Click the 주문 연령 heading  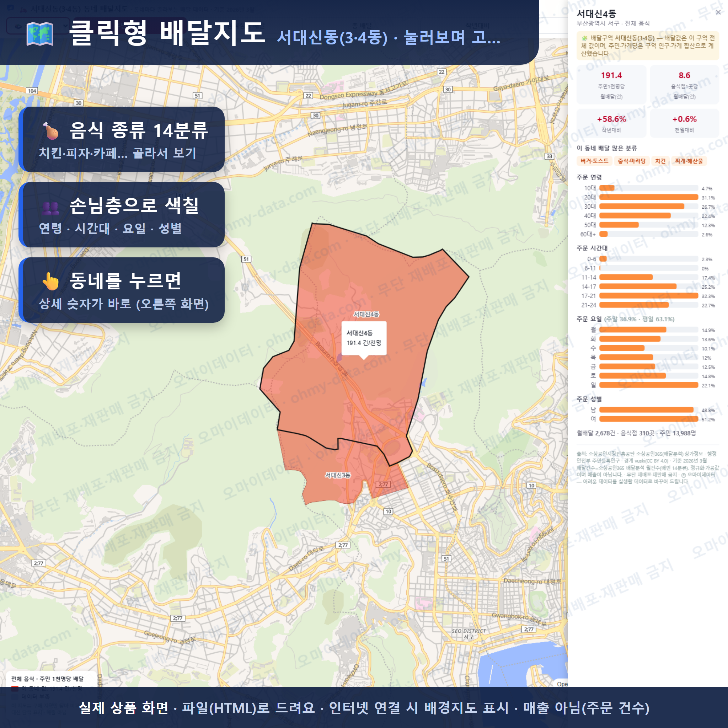[x=589, y=177]
